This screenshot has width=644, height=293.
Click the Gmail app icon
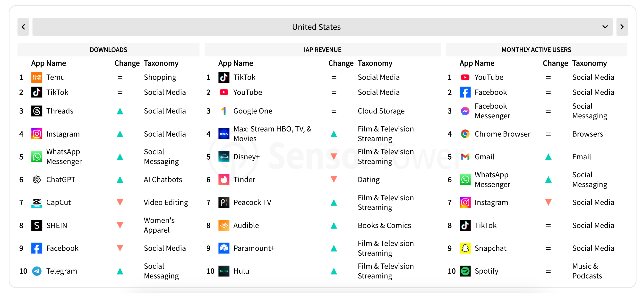(465, 157)
